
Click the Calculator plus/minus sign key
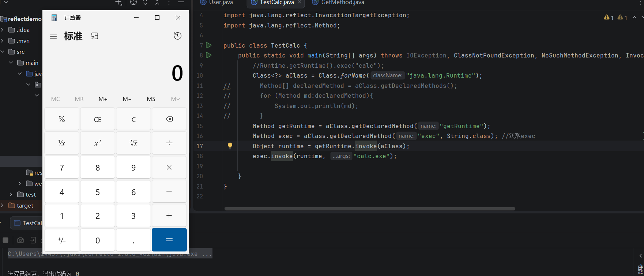(62, 240)
